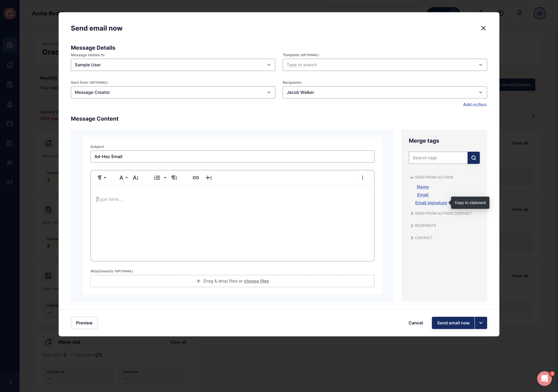Expand the Recipients merge tags section
Image resolution: width=558 pixels, height=392 pixels.
[x=423, y=226]
